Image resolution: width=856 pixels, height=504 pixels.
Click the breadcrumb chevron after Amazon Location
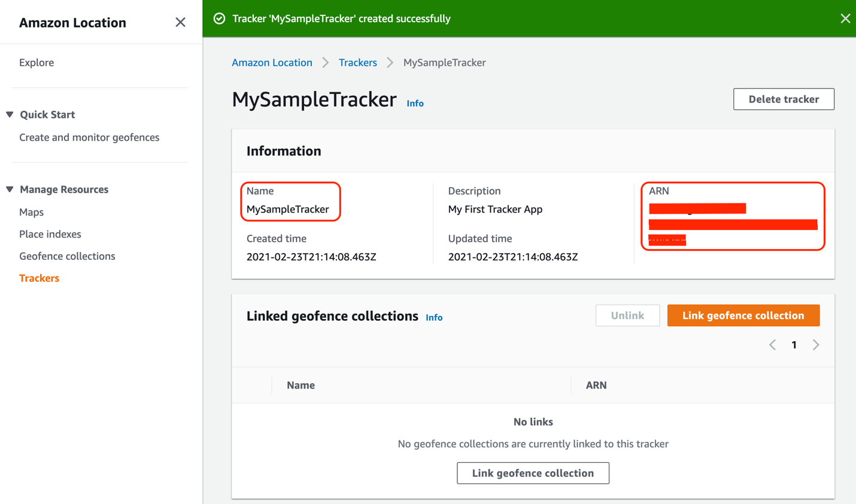(x=326, y=62)
